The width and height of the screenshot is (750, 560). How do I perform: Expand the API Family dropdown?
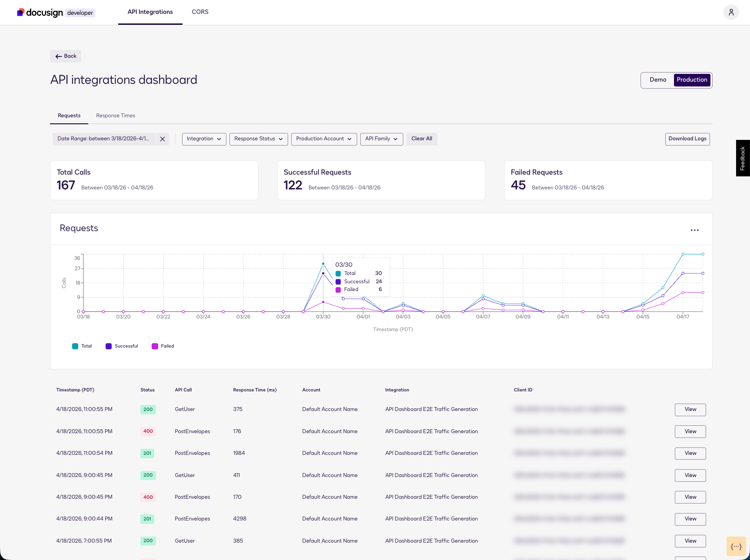pos(382,139)
